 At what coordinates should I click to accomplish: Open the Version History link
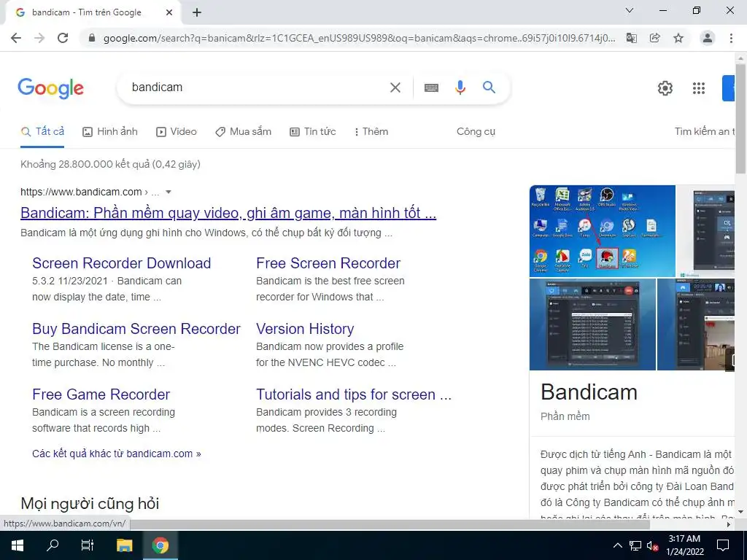305,329
